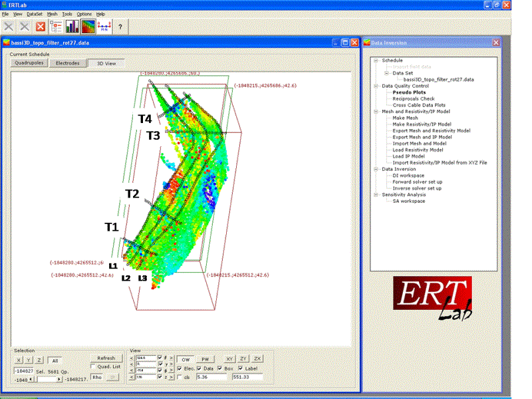The image size is (532, 399).
Task: Toggle the checkbox in the y view row
Action: (160, 364)
